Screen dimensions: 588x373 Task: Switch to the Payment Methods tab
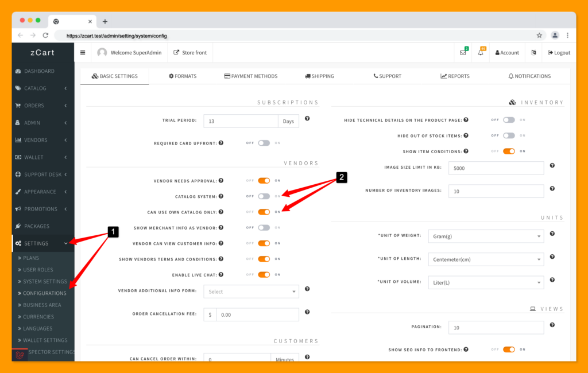pos(250,76)
